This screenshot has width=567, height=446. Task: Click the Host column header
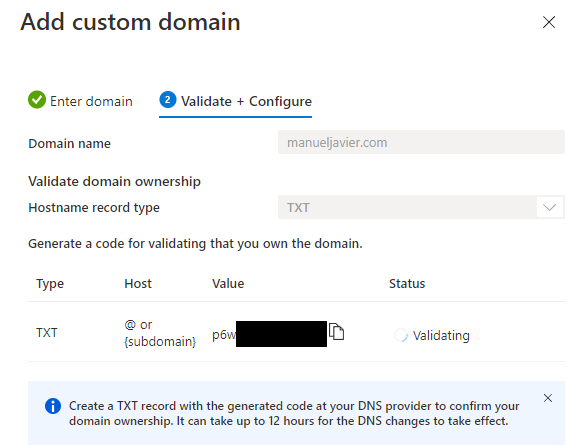138,284
